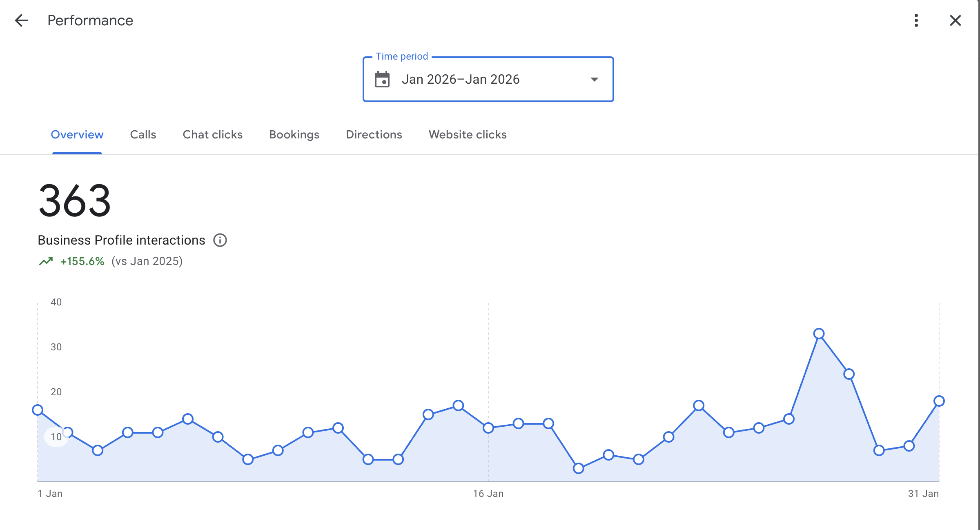Click the +155.6% comparison text
Screen dimensions: 980x530
[x=82, y=261]
